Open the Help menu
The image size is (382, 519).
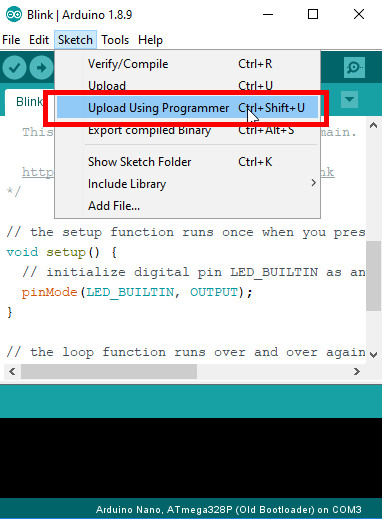[x=150, y=40]
